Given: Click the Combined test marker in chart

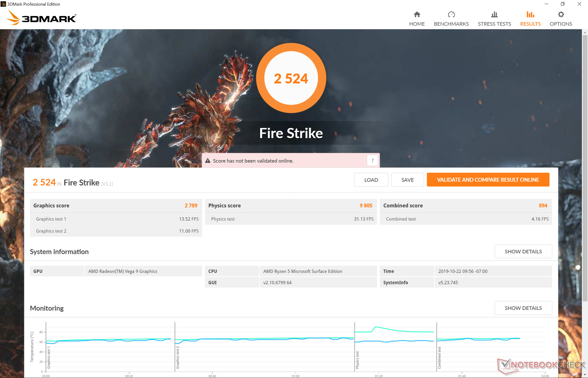Looking at the screenshot, I should coord(439,358).
